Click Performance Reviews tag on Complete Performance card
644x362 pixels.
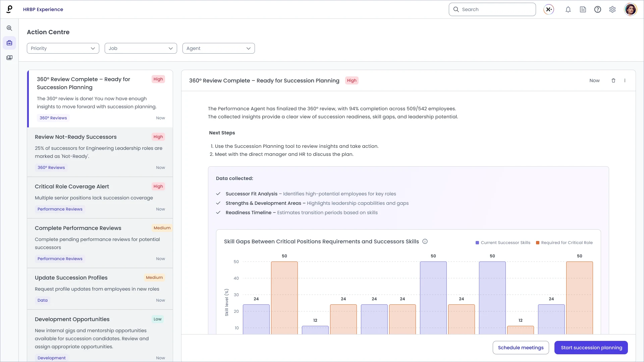click(60, 259)
